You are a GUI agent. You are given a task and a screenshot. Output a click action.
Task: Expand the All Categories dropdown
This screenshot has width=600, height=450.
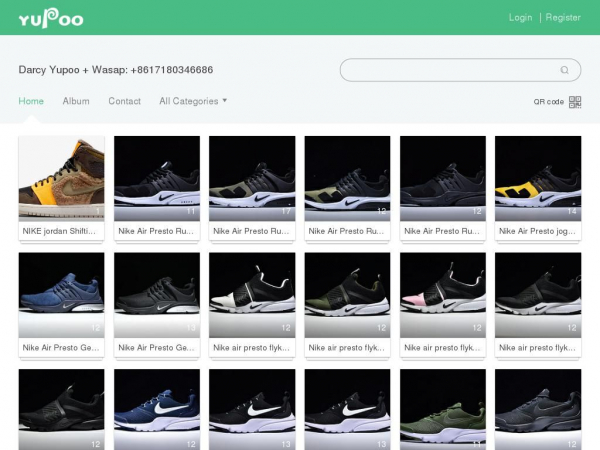193,101
